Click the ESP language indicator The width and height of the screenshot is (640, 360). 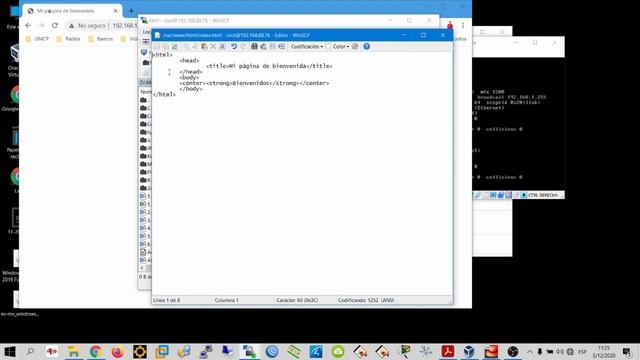pos(582,351)
